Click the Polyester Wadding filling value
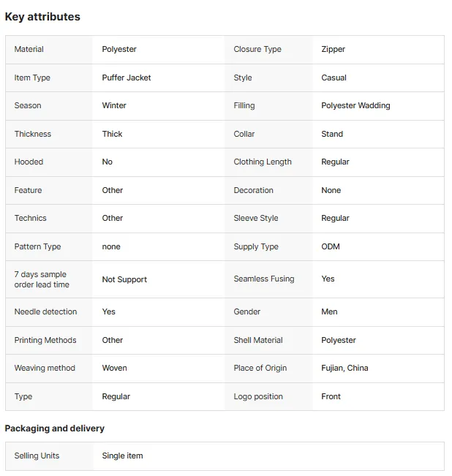 coord(355,105)
